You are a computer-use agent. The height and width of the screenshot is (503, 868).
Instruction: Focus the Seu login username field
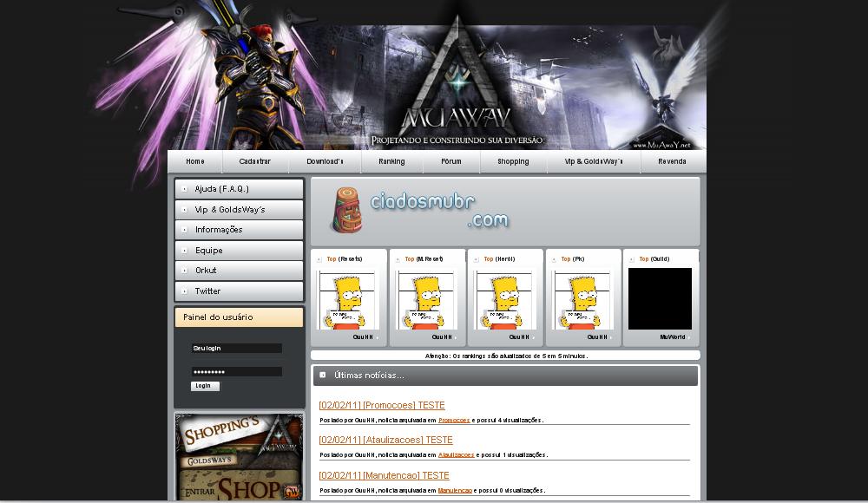(x=236, y=348)
